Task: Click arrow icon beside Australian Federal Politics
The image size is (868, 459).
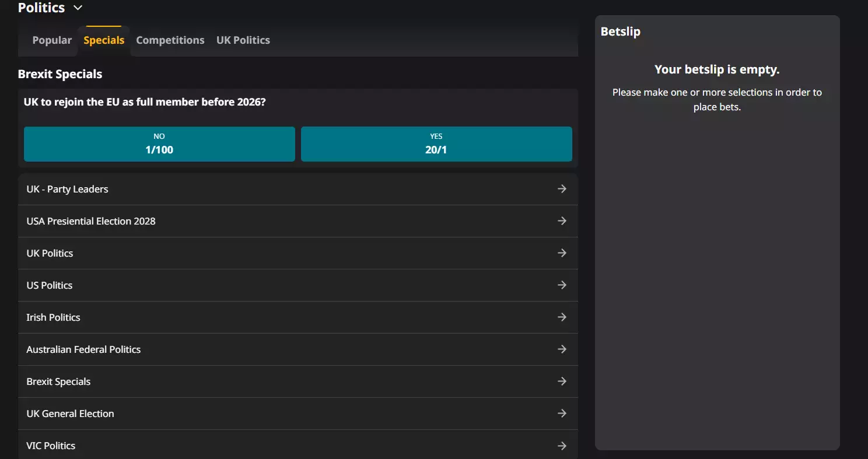Action: coord(562,349)
